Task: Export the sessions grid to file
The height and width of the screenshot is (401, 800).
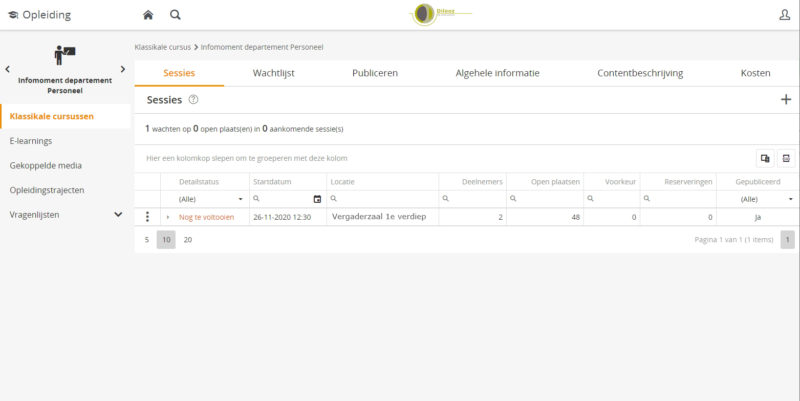Action: pos(786,158)
